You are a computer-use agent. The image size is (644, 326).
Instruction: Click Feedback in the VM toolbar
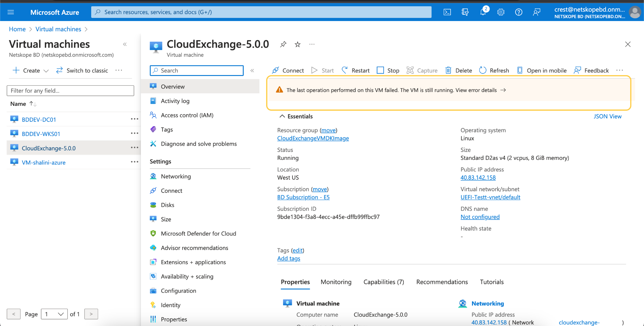[591, 70]
